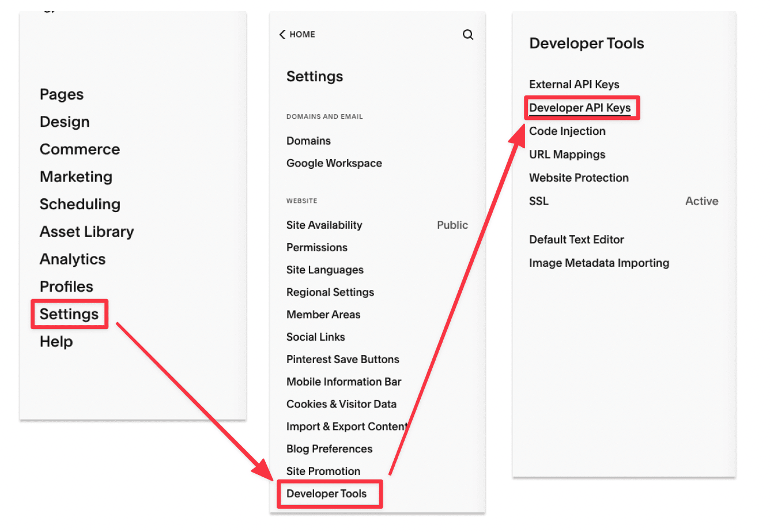
Task: Change Site Availability from Public
Action: tap(324, 225)
